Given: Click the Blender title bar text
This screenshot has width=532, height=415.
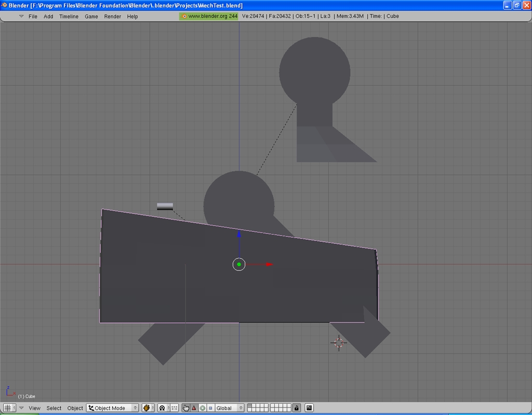Looking at the screenshot, I should (126, 5).
